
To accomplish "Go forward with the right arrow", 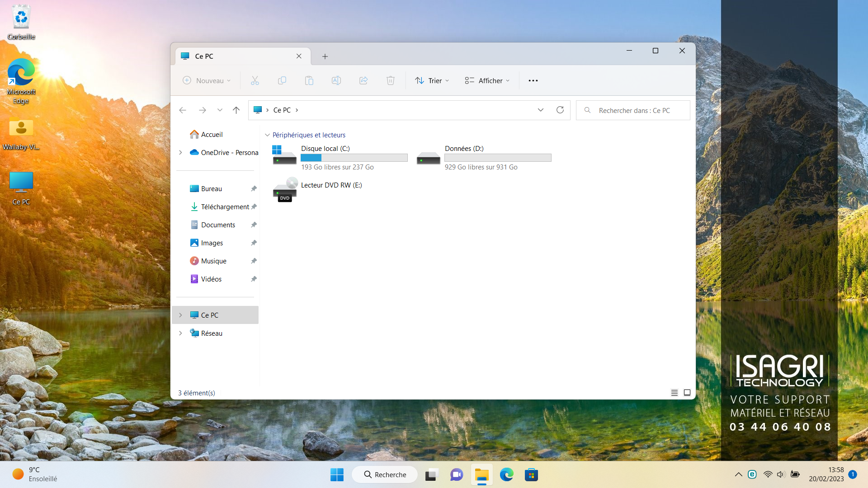I will click(203, 110).
